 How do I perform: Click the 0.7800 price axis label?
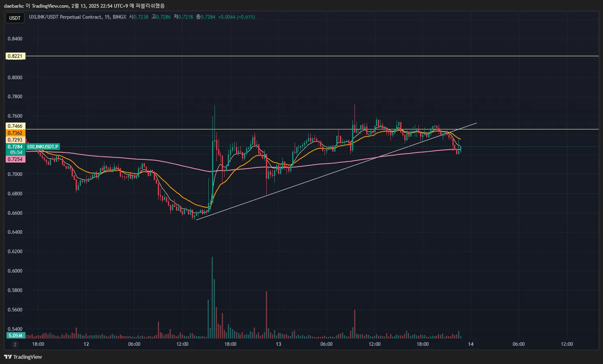15,97
